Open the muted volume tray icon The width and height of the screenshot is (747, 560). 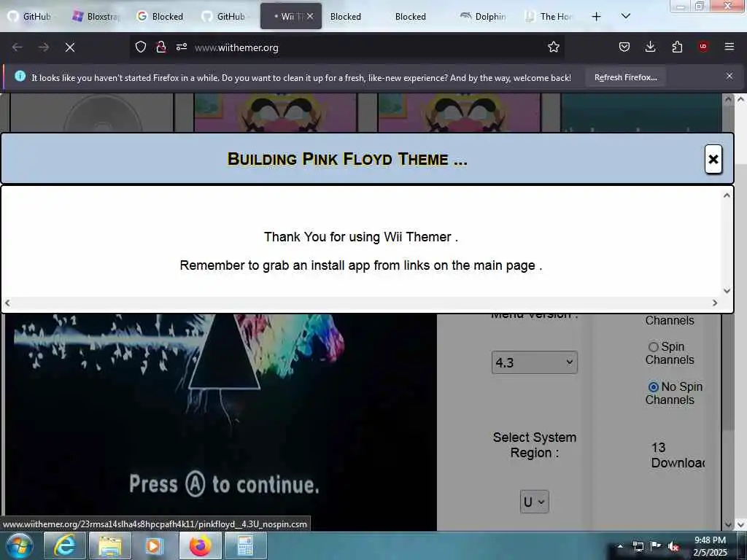coord(673,546)
